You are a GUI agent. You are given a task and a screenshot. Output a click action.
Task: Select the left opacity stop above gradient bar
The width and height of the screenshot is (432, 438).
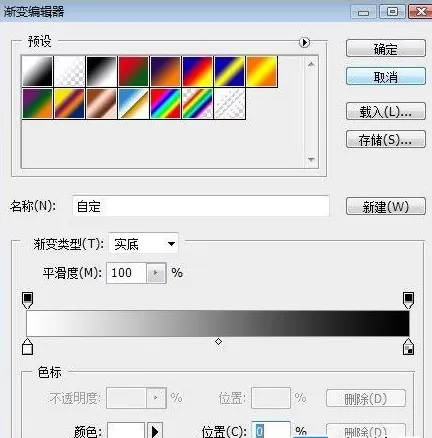pyautogui.click(x=27, y=300)
